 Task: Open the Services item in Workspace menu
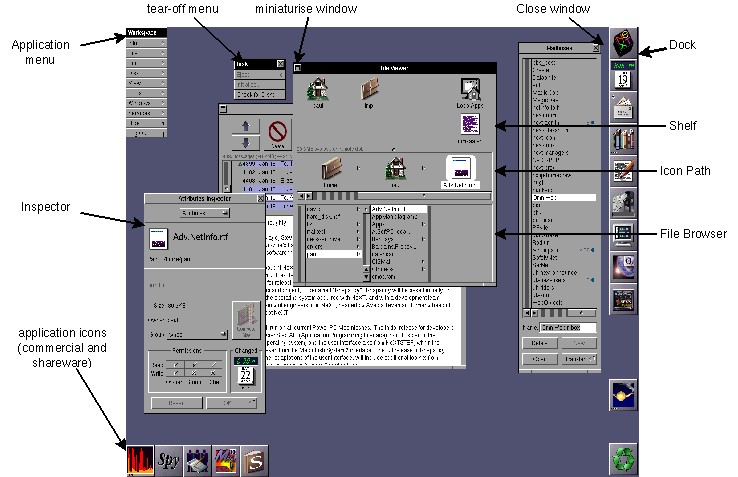[146, 113]
